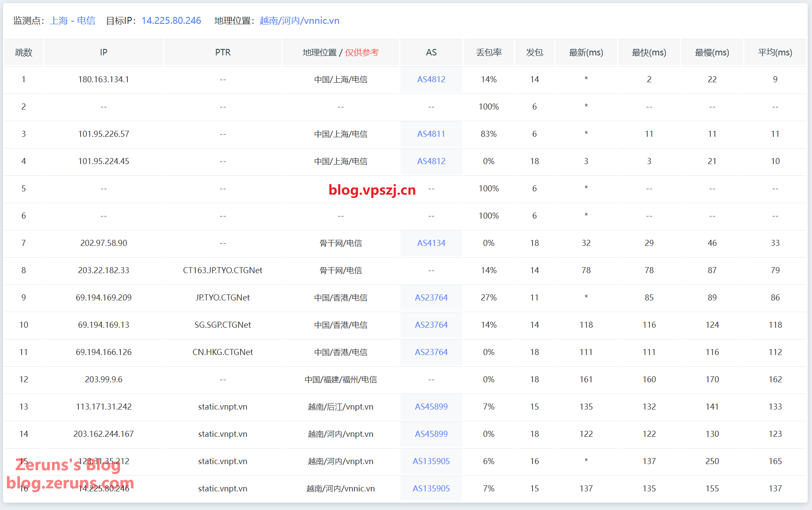
Task: Click the IP cell 202.97.58.90
Action: [x=104, y=243]
